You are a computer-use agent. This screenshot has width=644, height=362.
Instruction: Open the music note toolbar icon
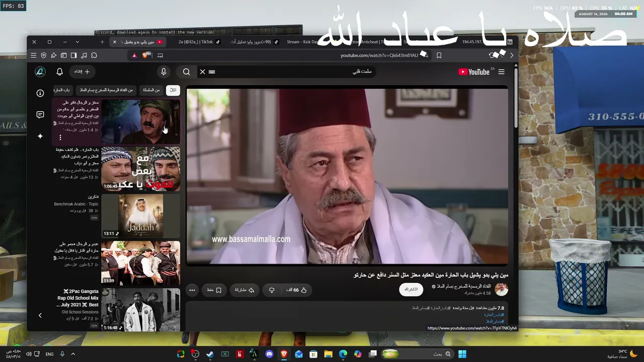pyautogui.click(x=84, y=55)
